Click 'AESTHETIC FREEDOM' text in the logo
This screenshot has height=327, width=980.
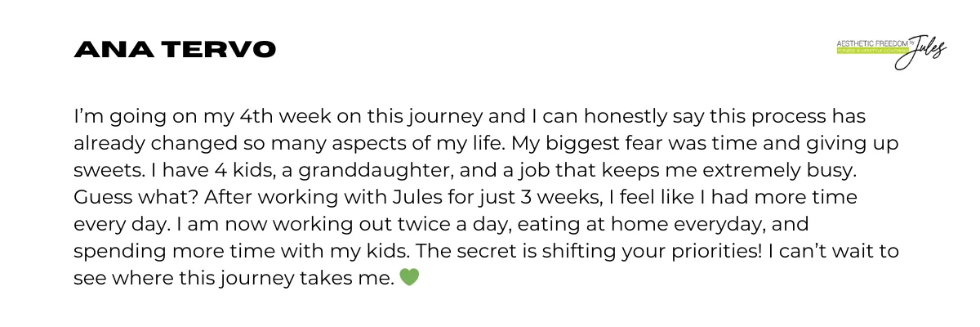pos(871,43)
